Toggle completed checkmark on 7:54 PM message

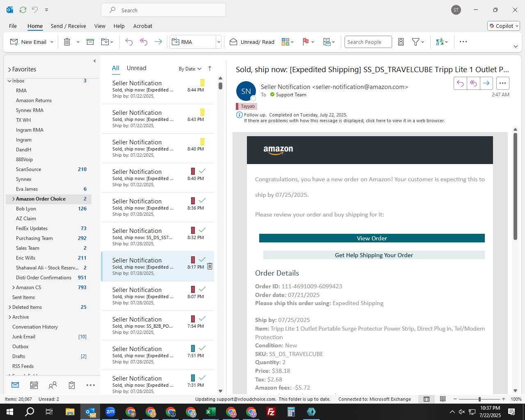click(x=202, y=319)
